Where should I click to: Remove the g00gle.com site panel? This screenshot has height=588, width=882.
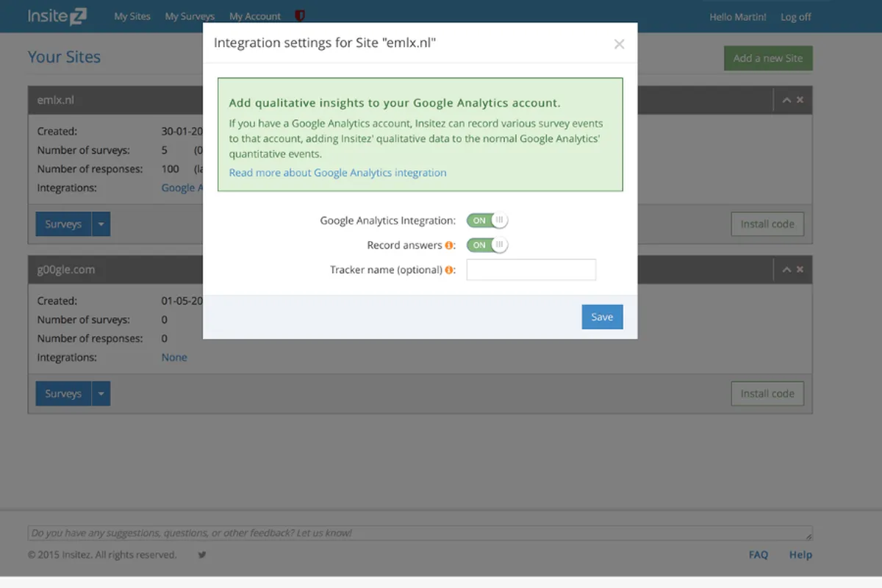tap(800, 270)
